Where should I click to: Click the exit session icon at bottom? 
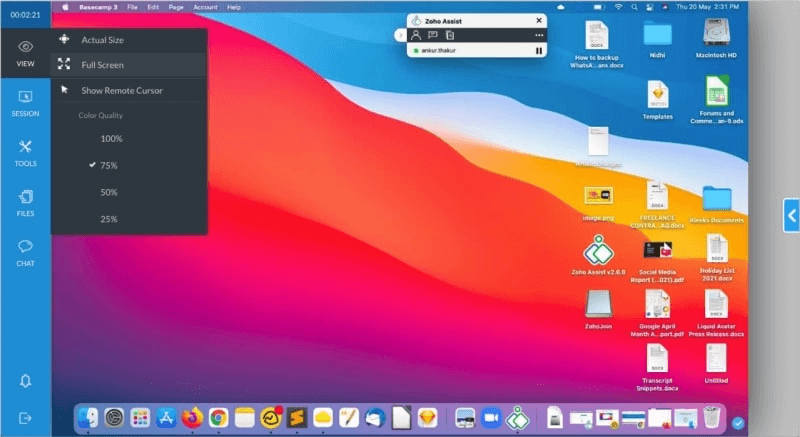coord(25,417)
